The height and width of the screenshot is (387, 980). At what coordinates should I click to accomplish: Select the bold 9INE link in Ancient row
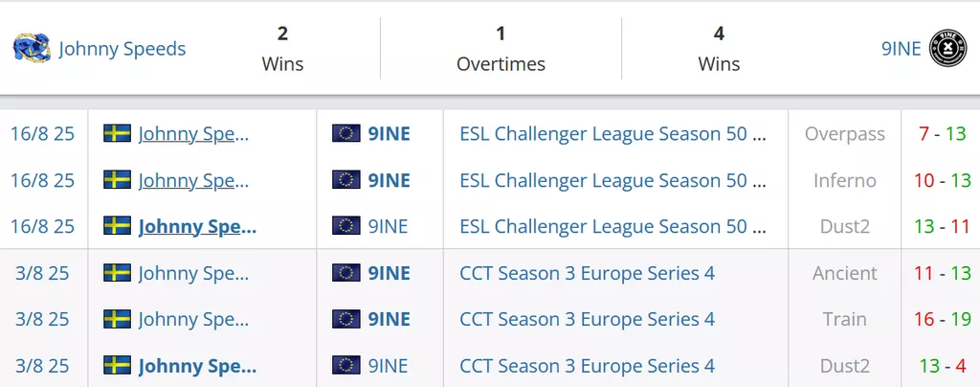[x=389, y=273]
